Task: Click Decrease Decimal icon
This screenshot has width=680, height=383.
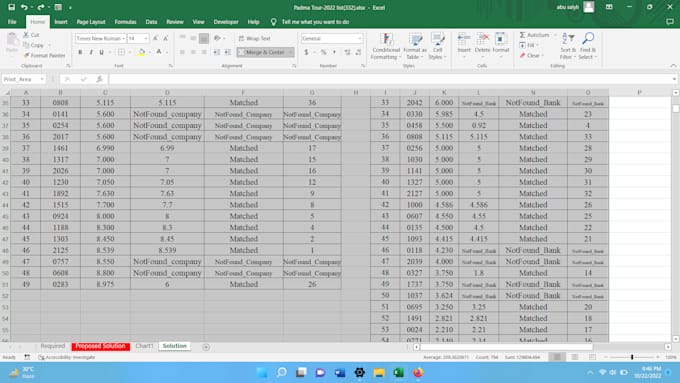Action: click(x=358, y=52)
